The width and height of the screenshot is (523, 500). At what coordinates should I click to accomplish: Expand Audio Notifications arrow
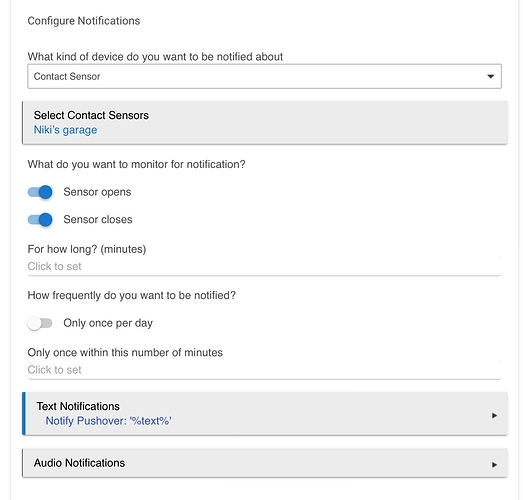(x=494, y=465)
